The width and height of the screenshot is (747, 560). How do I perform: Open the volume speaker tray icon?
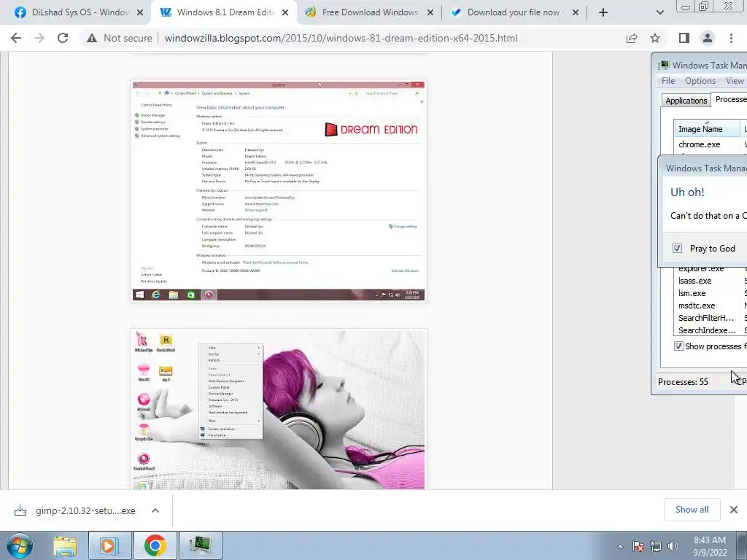point(673,546)
